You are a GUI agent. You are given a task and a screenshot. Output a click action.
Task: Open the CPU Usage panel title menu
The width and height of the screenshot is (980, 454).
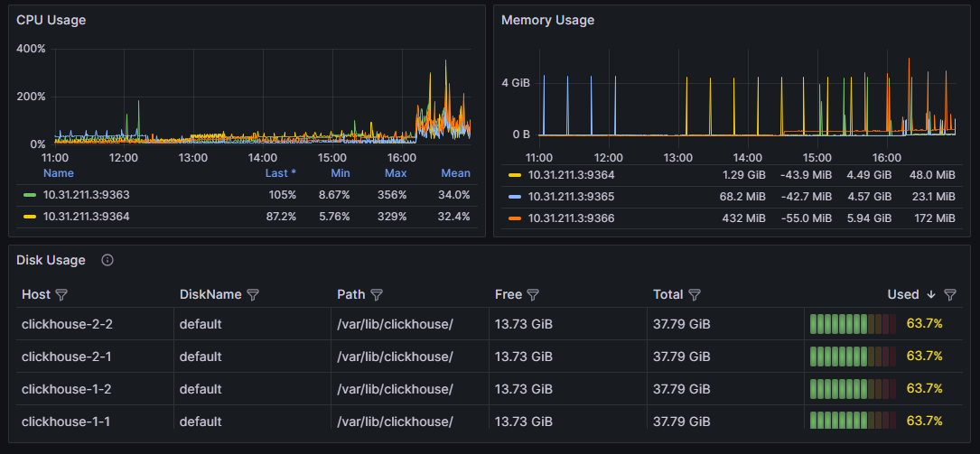tap(51, 20)
